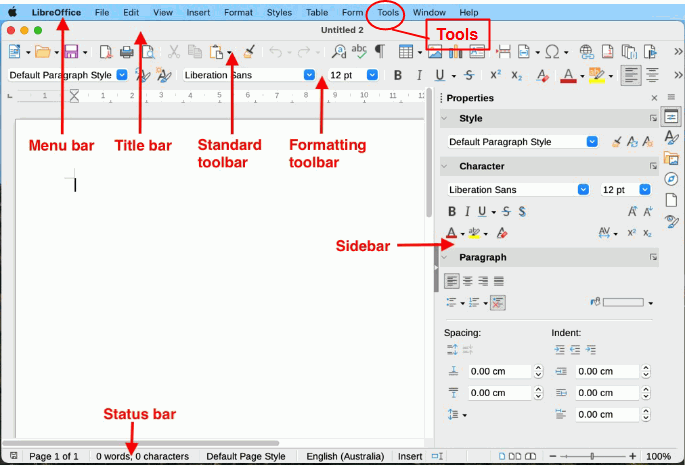Screen dimensions: 685x466
Task: Open the Liberation Sans font dropdown in toolbar
Action: (309, 75)
